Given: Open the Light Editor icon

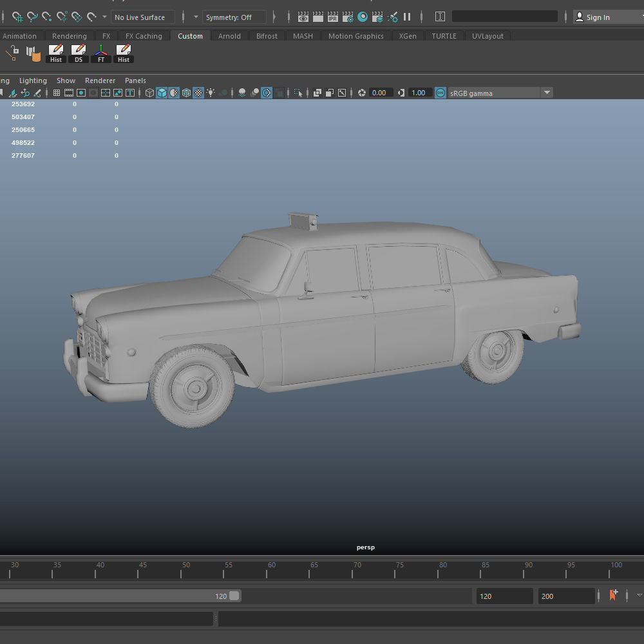Looking at the screenshot, I should point(392,17).
